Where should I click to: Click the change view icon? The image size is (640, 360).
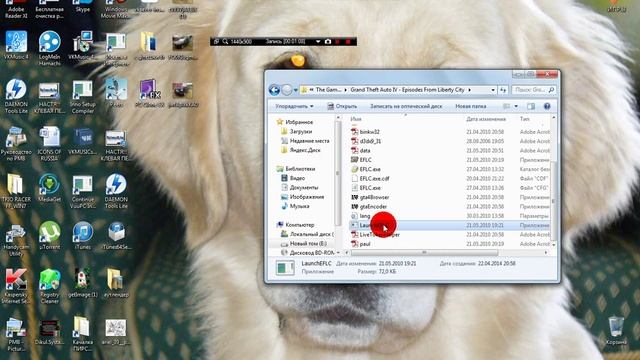(507, 106)
